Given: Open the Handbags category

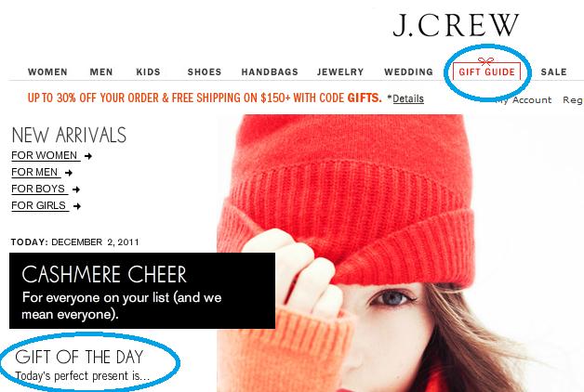Looking at the screenshot, I should tap(270, 72).
